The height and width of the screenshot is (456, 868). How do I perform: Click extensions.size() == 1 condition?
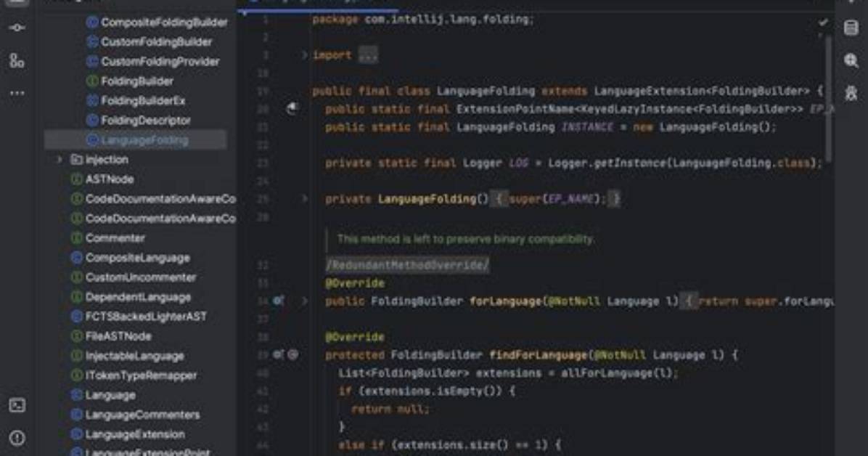tap(471, 444)
